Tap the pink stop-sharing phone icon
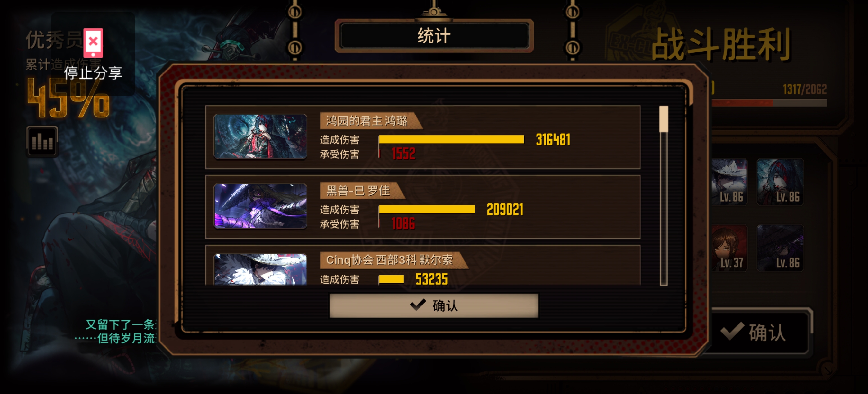 coord(93,43)
